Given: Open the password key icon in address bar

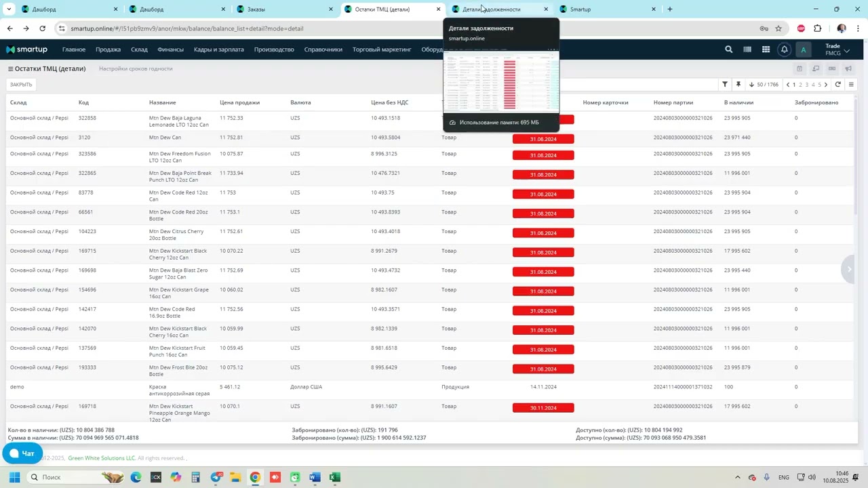Looking at the screenshot, I should click(764, 28).
